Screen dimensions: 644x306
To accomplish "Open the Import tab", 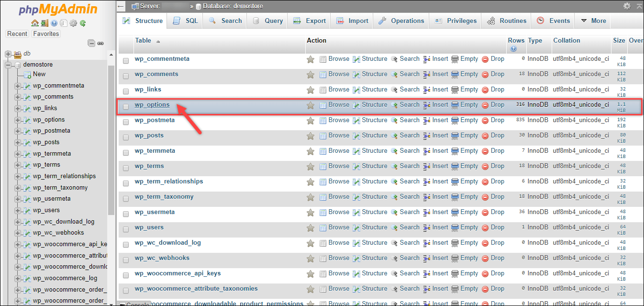I will click(x=352, y=21).
